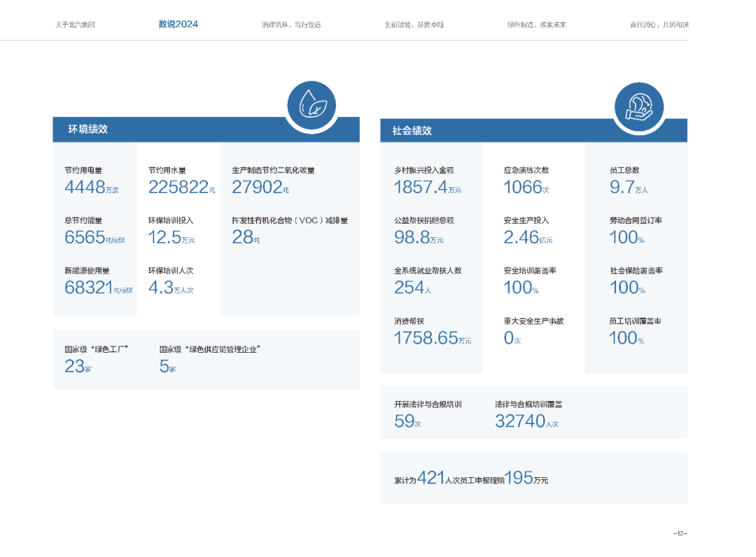
Task: Click the 重大安全生产事故 label
Action: (x=533, y=321)
